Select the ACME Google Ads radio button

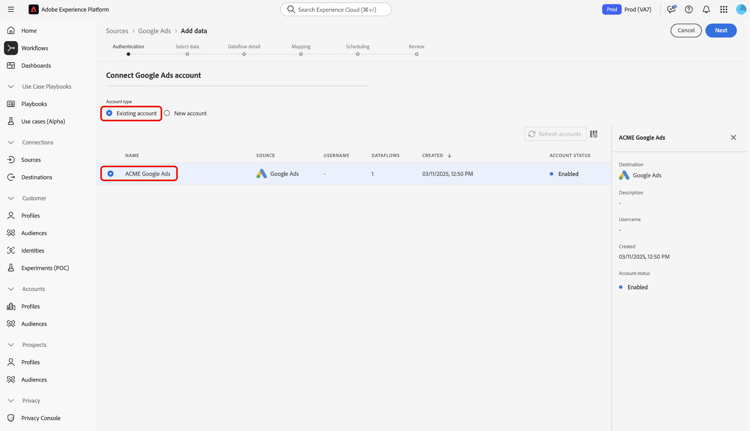click(x=110, y=174)
